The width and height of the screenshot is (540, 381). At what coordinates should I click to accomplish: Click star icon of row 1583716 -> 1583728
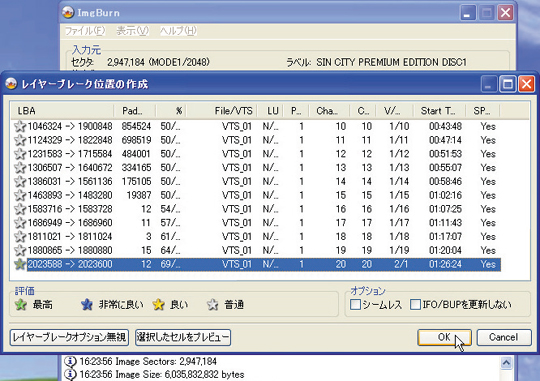20,209
